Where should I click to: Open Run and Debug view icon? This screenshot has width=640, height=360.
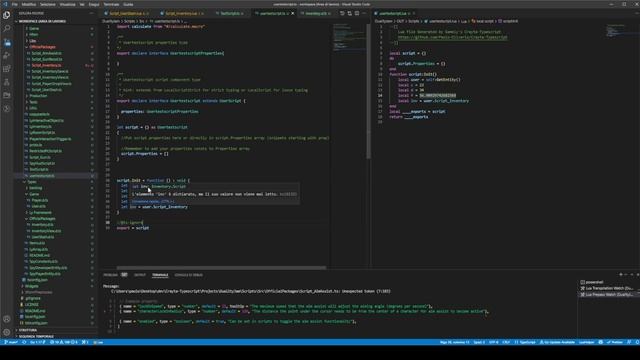click(7, 56)
